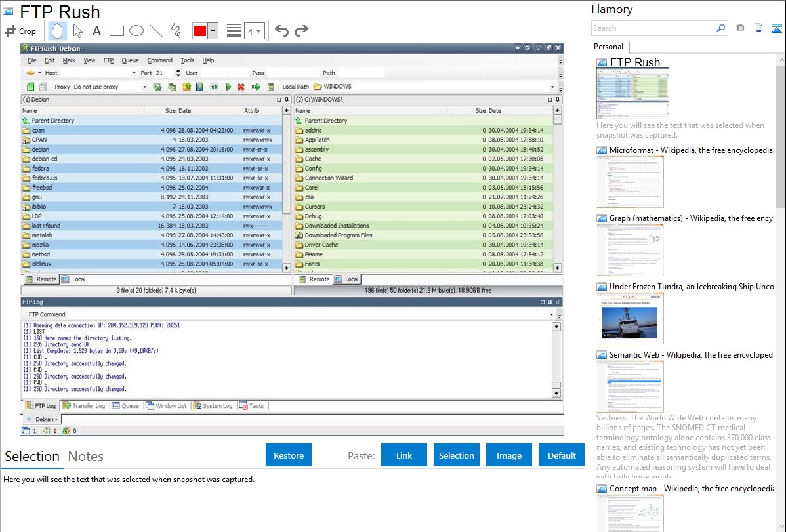Open the Mark menu in FTPRush
Image resolution: width=786 pixels, height=532 pixels.
(x=69, y=60)
